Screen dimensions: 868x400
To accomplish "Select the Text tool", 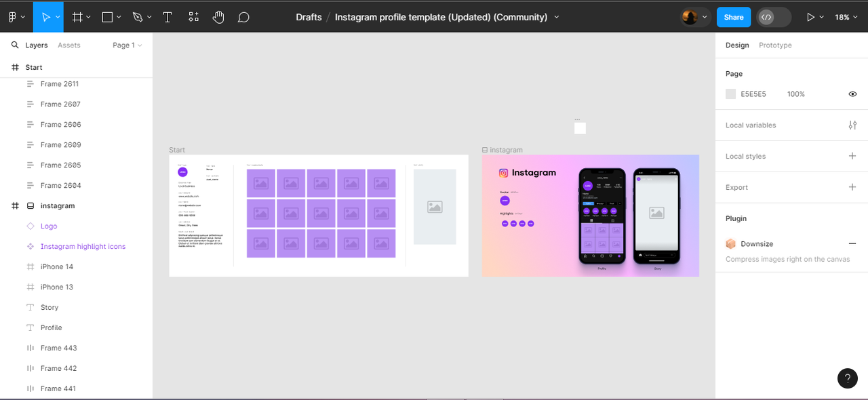I will [x=167, y=17].
